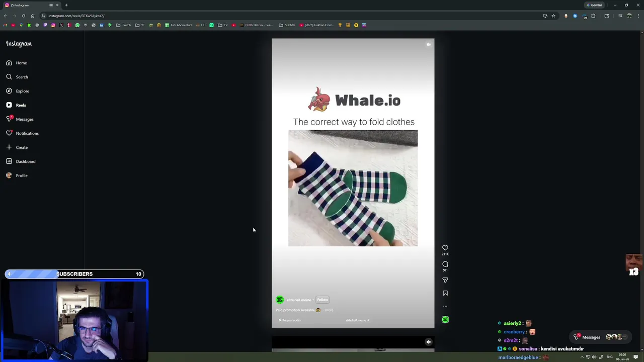Open Gemini button in title bar

pyautogui.click(x=594, y=5)
